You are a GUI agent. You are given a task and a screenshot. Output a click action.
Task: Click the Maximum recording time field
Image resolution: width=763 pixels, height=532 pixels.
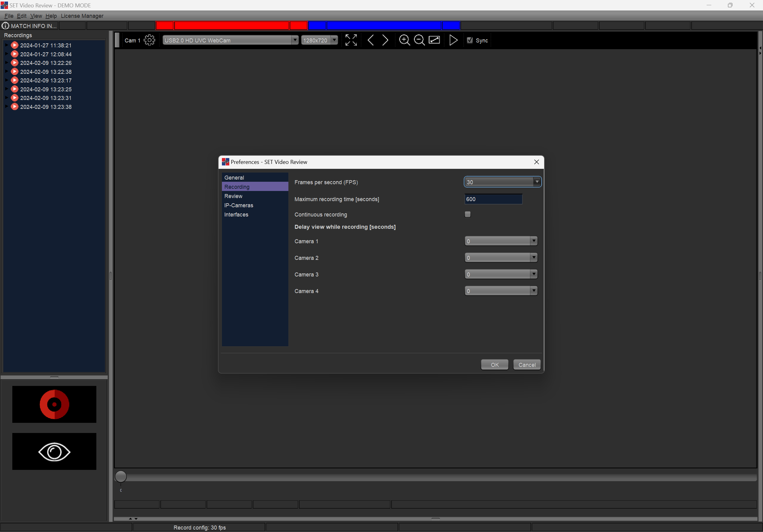click(493, 199)
